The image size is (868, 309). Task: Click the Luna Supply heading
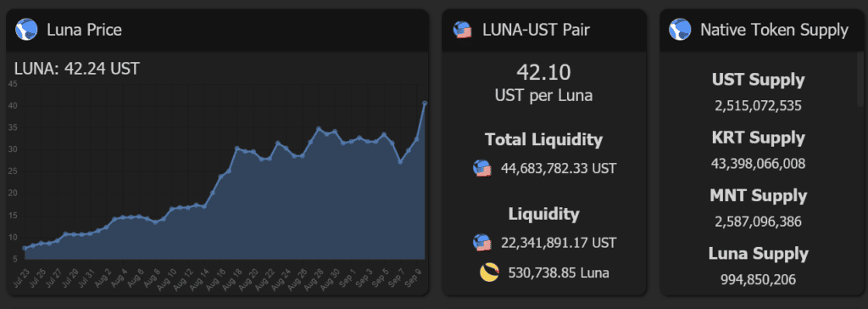click(759, 254)
